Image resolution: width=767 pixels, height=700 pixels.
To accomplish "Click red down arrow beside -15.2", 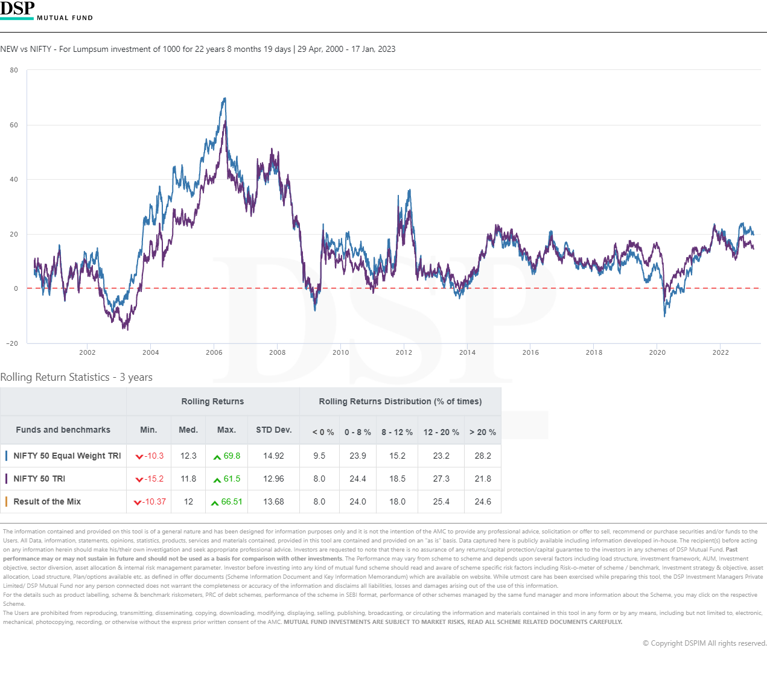I will pyautogui.click(x=139, y=480).
